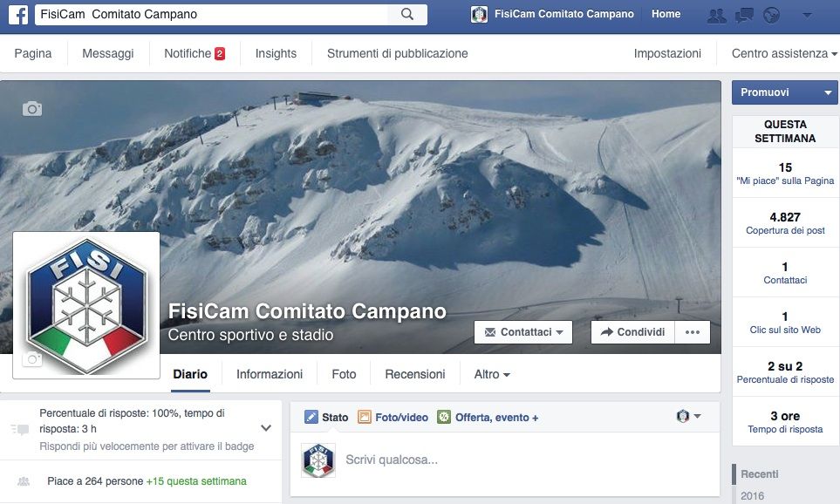Screen dimensions: 840x504
Task: Click the cover photo camera icon
Action: pos(32,109)
